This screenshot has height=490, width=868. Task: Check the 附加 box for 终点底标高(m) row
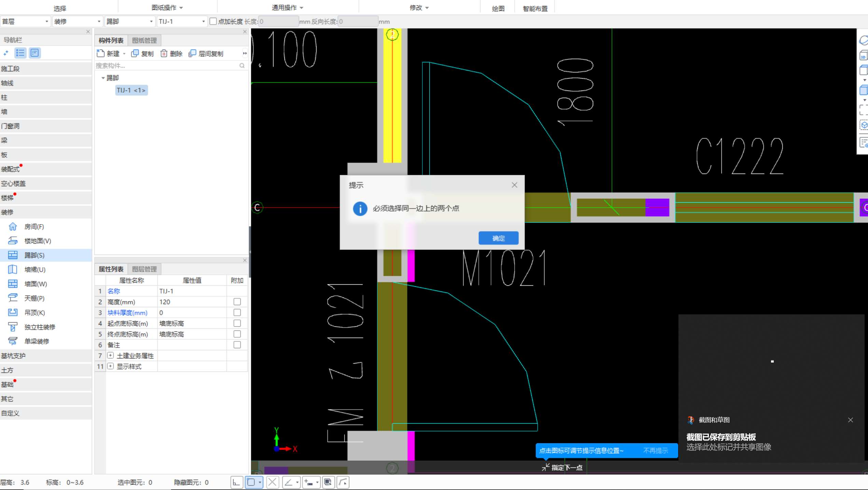coord(237,334)
